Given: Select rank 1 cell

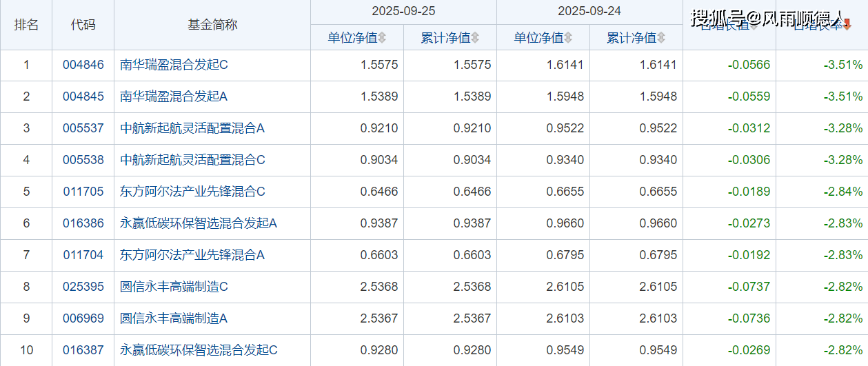Looking at the screenshot, I should tap(26, 65).
